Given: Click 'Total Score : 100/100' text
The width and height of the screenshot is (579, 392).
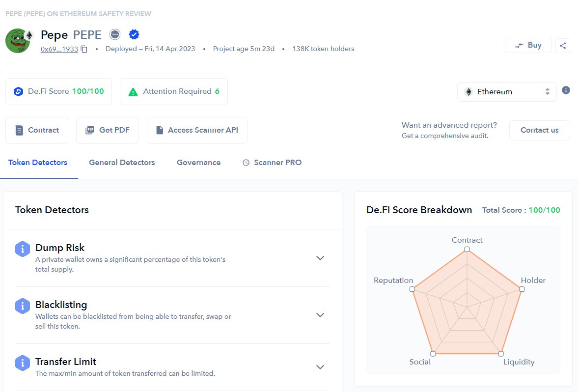Looking at the screenshot, I should [521, 210].
